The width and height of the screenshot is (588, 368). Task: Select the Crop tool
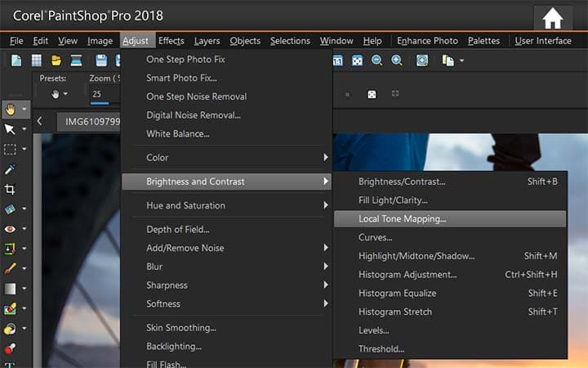pos(10,189)
